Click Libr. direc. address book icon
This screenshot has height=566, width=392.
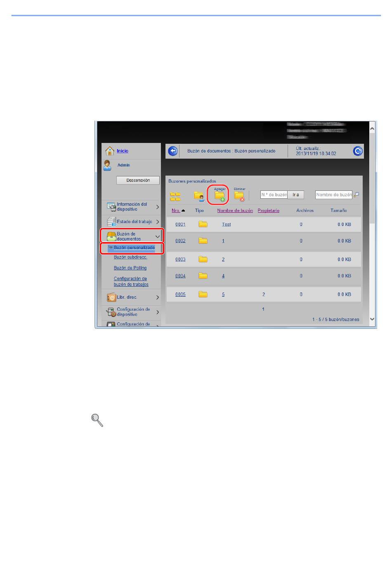111,297
